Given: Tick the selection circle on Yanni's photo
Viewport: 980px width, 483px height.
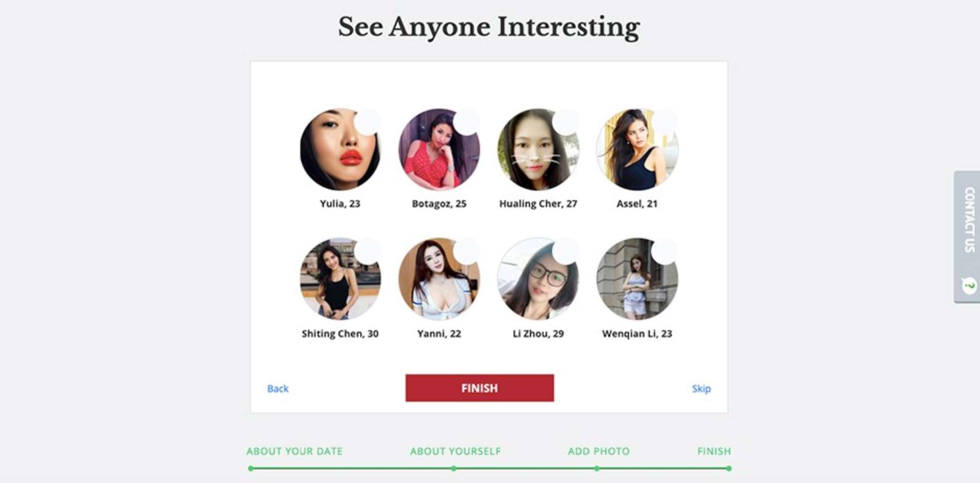Looking at the screenshot, I should pos(467,252).
